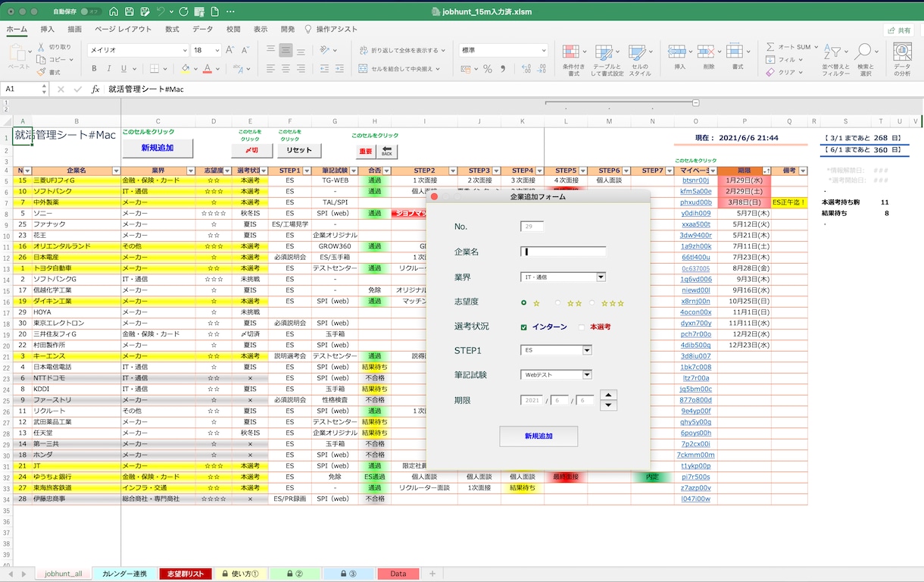Switch to the カレンダー連携 sheet tab
The height and width of the screenshot is (582, 924).
tap(125, 574)
